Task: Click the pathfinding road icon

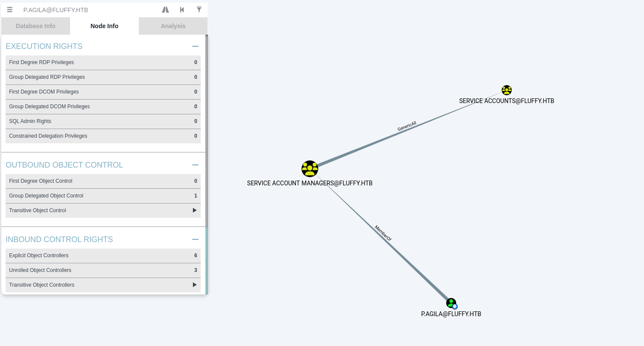Action: coord(165,10)
